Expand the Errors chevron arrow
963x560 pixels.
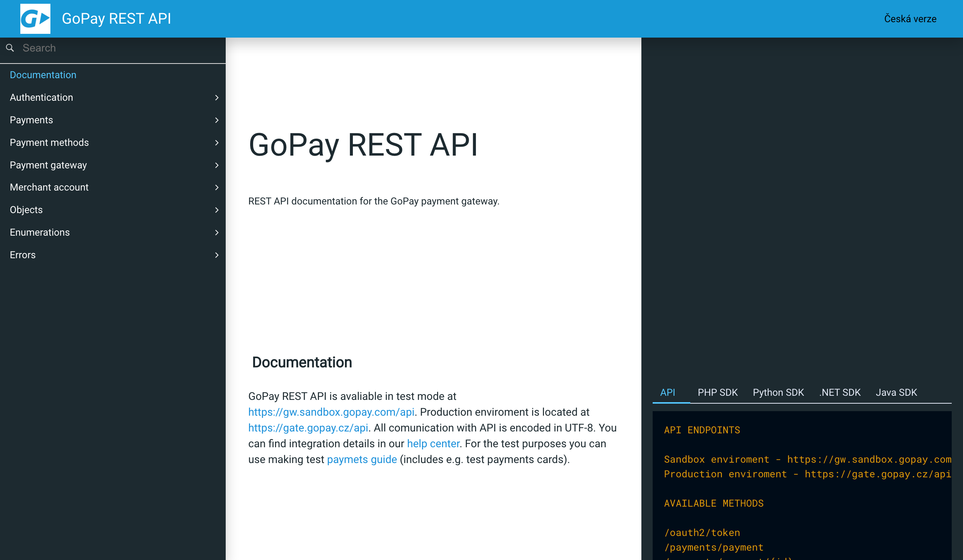coord(217,255)
